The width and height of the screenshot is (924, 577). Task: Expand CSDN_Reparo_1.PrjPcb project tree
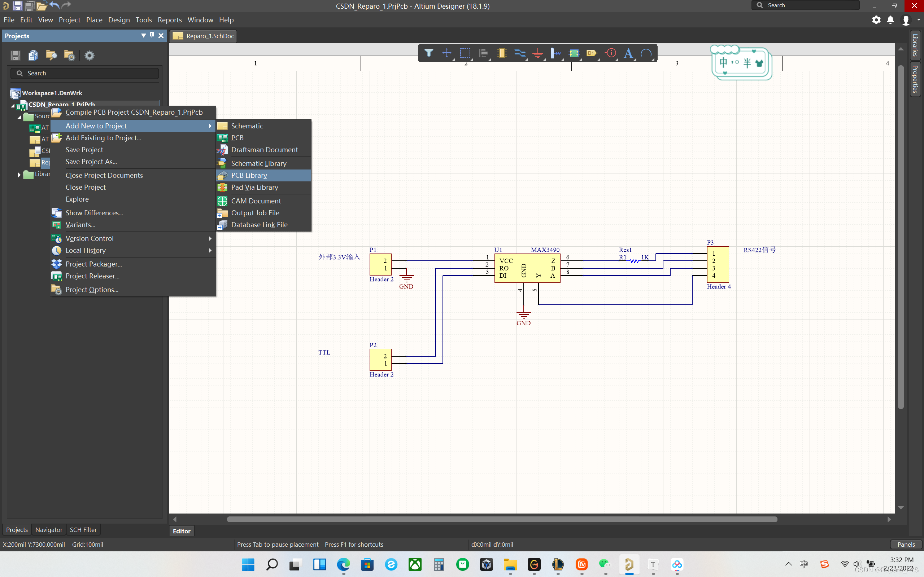(x=13, y=104)
